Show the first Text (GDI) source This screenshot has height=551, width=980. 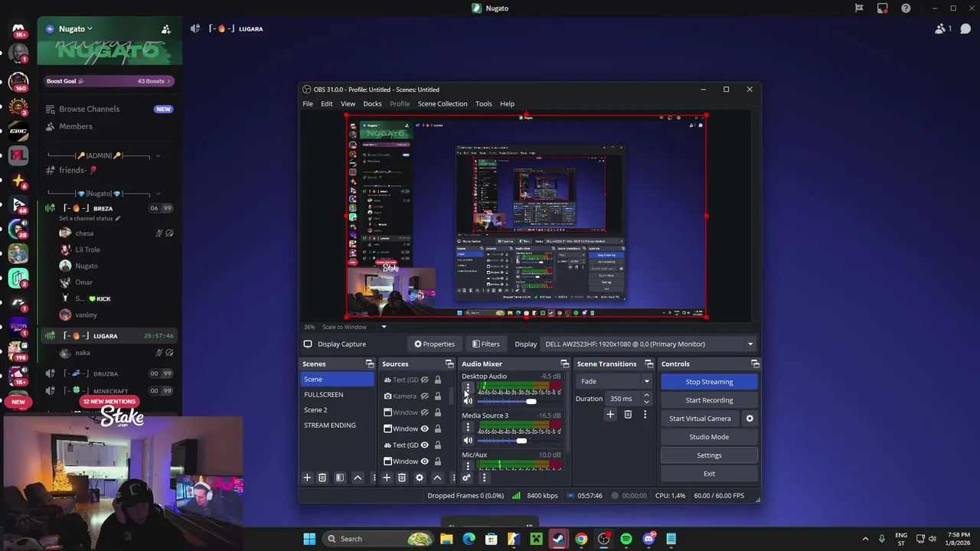424,380
